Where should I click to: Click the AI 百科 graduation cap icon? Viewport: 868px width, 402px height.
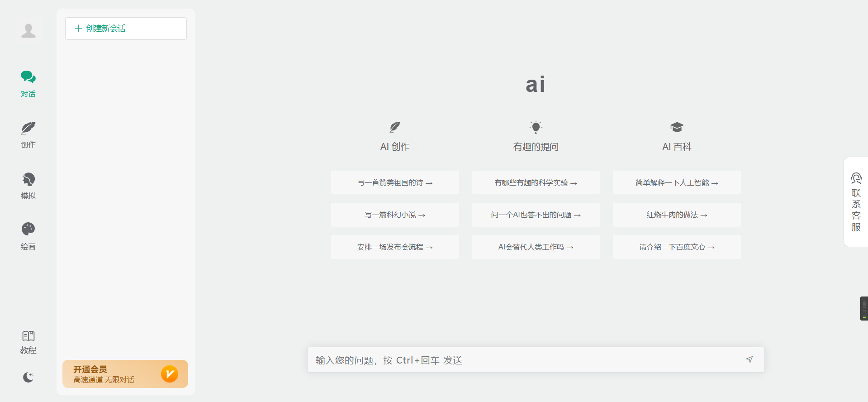point(677,127)
